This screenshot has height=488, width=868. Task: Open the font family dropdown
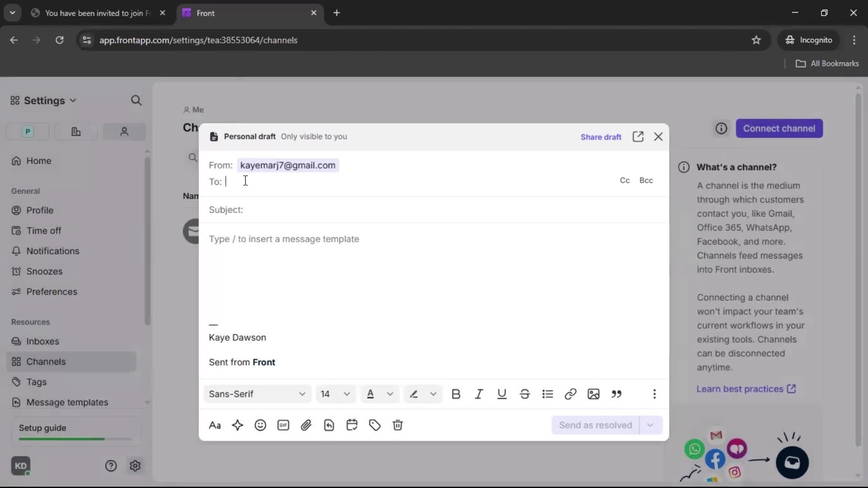pyautogui.click(x=257, y=394)
